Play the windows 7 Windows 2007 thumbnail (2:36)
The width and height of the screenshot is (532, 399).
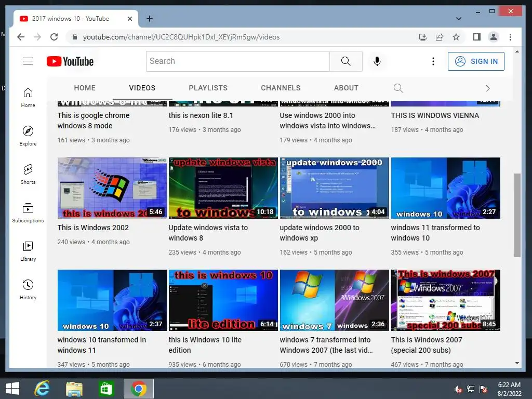334,300
